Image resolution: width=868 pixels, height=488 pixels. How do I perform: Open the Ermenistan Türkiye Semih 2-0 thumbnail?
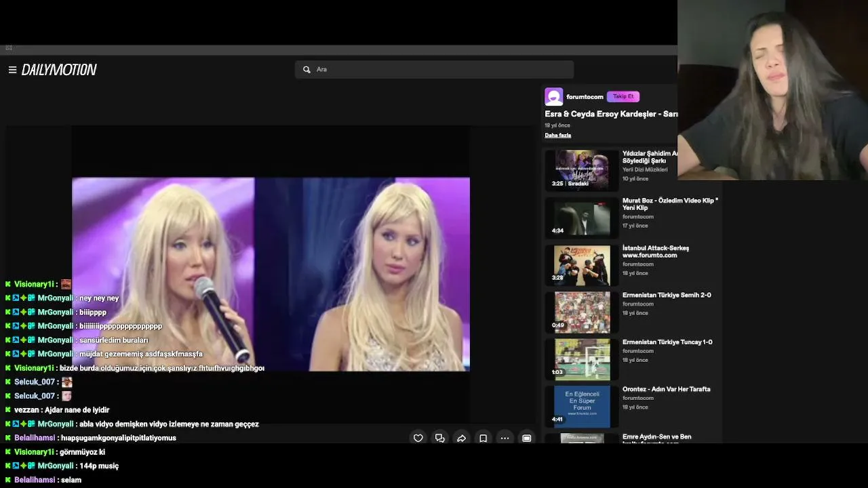coord(582,312)
